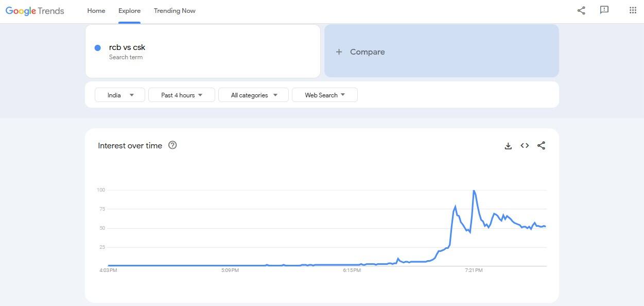Switch to the Trending Now tab
Screen dimensions: 644x306
click(x=175, y=11)
